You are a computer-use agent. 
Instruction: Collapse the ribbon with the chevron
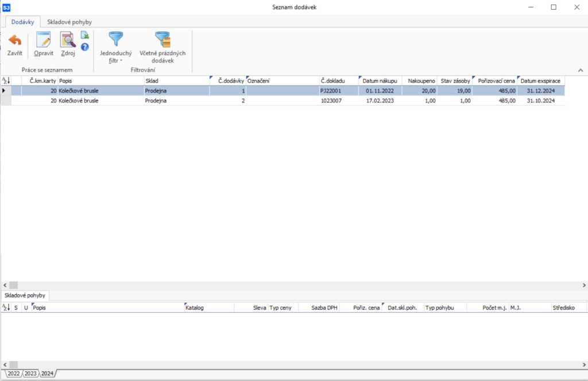[x=580, y=70]
